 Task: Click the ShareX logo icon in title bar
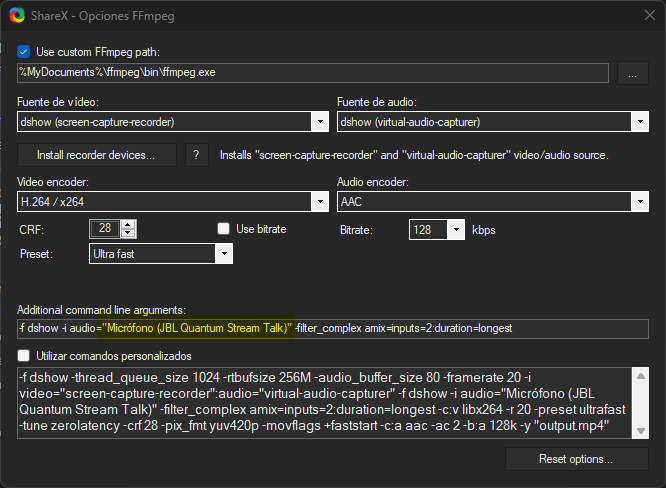pyautogui.click(x=17, y=15)
